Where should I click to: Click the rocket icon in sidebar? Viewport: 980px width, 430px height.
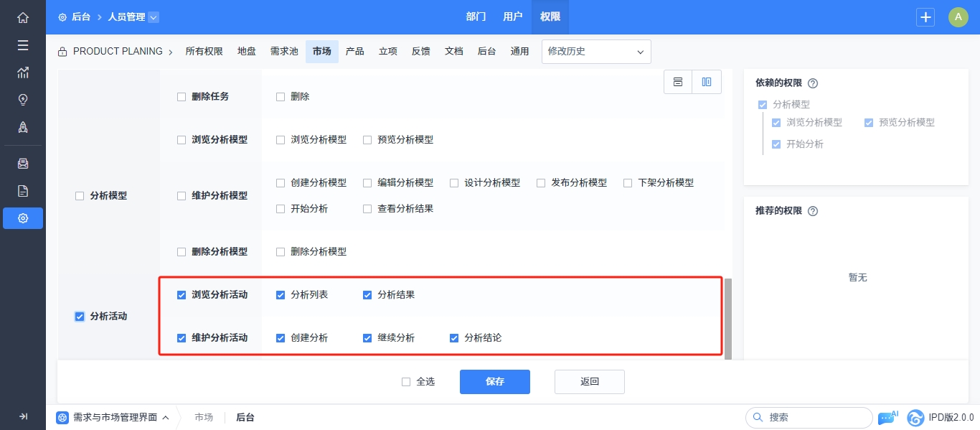click(23, 127)
